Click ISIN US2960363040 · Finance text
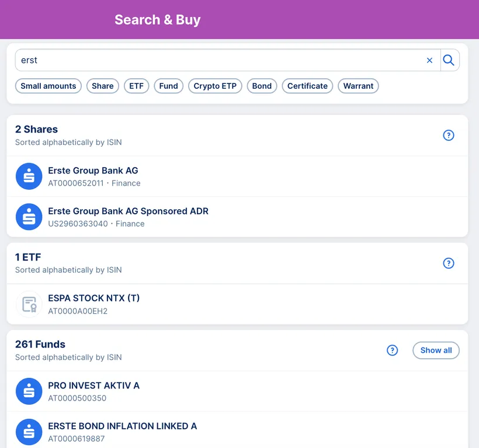The image size is (479, 448). [x=96, y=224]
